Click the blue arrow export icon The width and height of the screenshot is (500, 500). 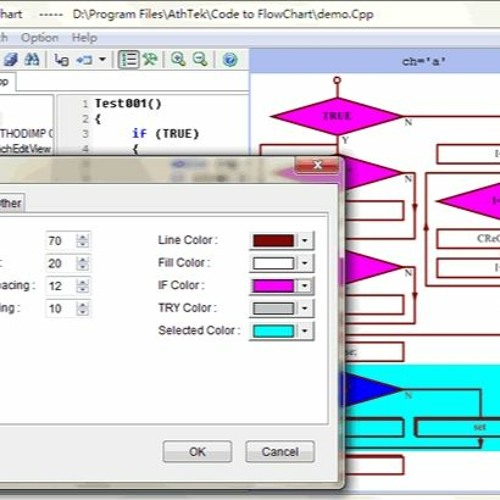click(x=84, y=60)
